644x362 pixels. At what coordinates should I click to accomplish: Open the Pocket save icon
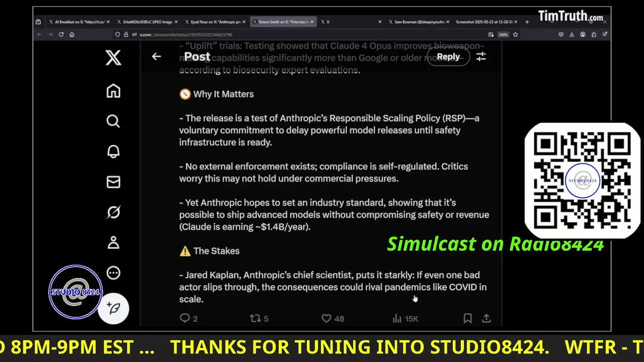561,34
